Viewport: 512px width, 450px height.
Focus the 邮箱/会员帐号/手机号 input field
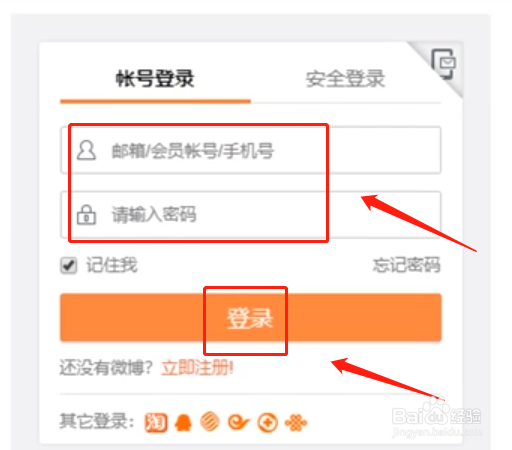click(x=251, y=150)
